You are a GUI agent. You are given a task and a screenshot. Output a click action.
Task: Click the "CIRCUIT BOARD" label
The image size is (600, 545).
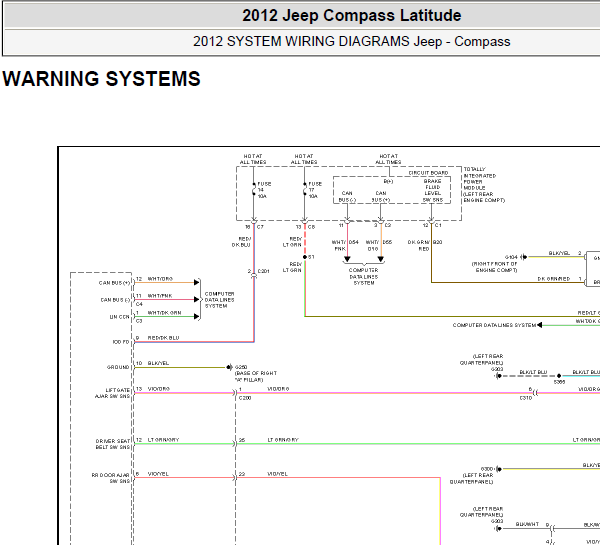[428, 173]
